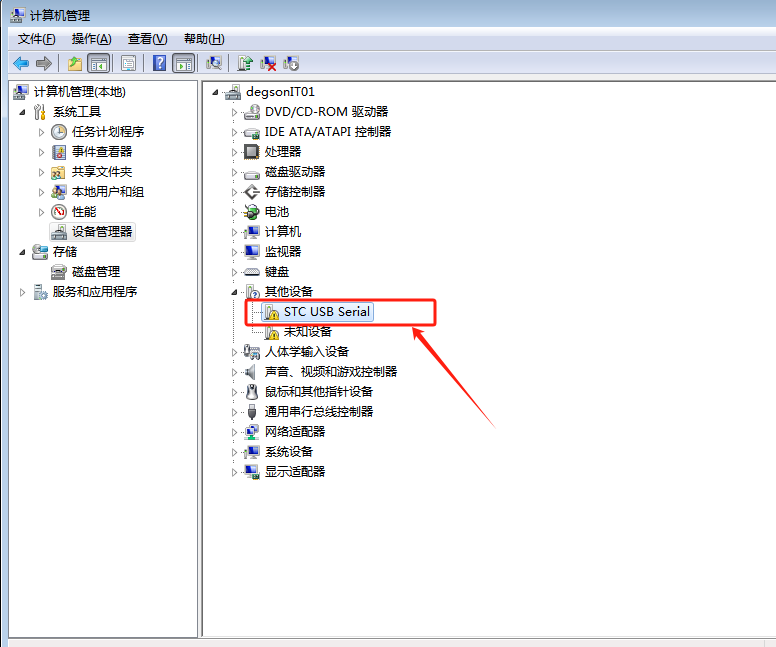Click the 鼠标和其他指针设备 mouse icon
The image size is (776, 647).
[x=252, y=392]
